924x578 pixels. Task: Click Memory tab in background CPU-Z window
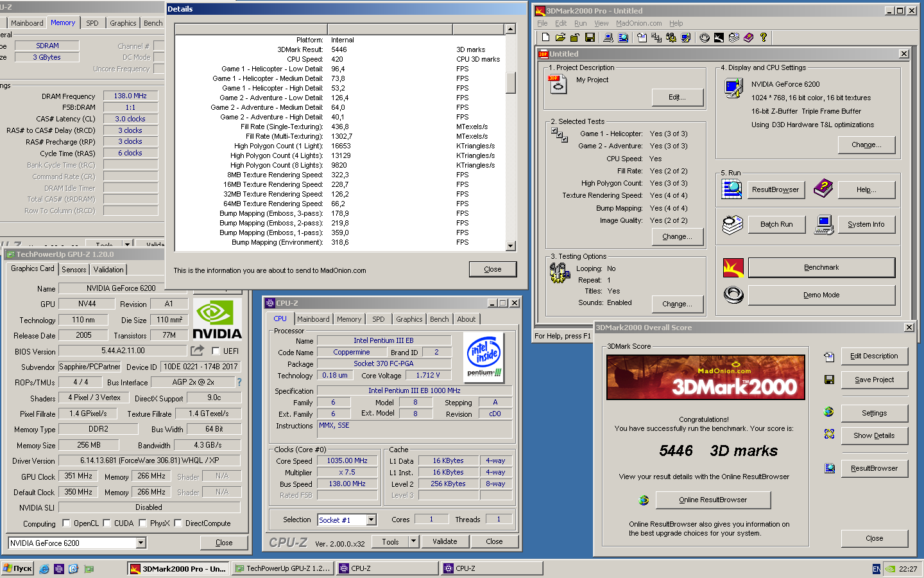63,22
